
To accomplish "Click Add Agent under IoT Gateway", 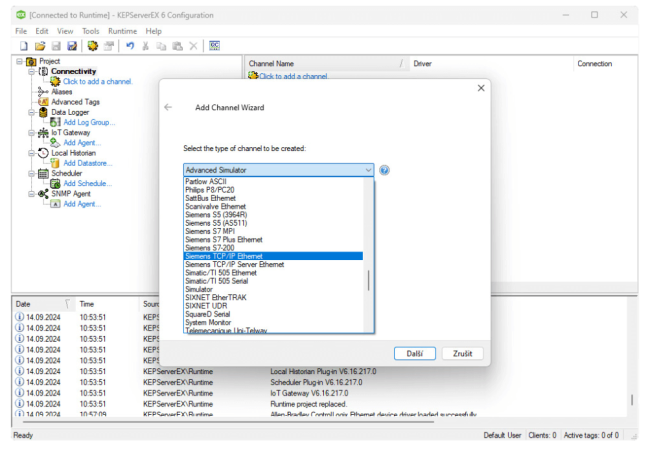I will (82, 143).
